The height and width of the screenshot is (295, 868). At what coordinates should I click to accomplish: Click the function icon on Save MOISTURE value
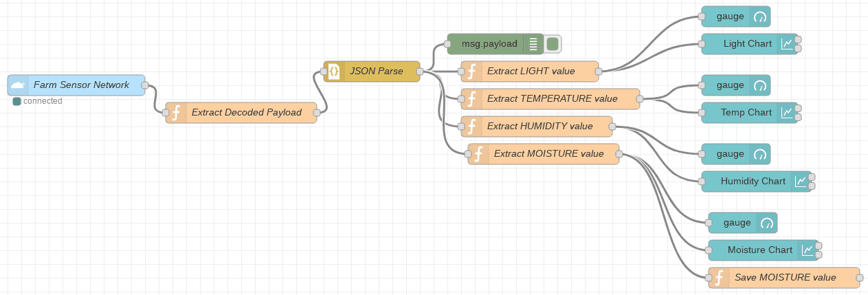pyautogui.click(x=719, y=278)
